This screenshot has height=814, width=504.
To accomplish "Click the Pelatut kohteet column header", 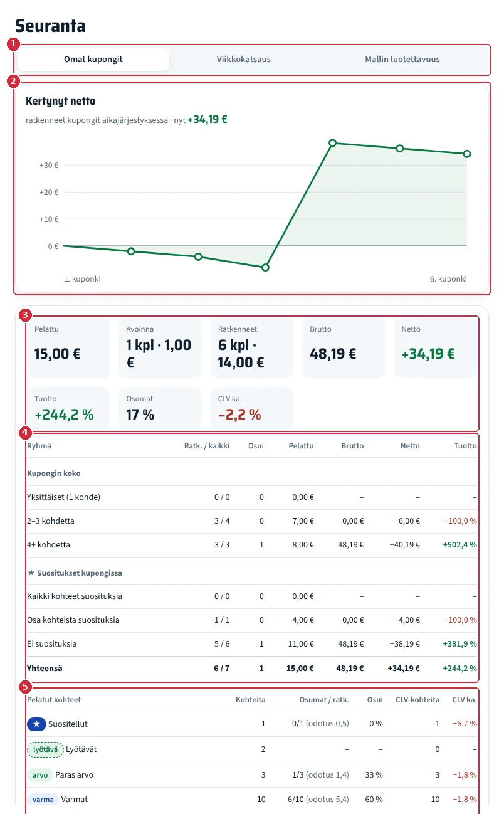I will tap(54, 700).
